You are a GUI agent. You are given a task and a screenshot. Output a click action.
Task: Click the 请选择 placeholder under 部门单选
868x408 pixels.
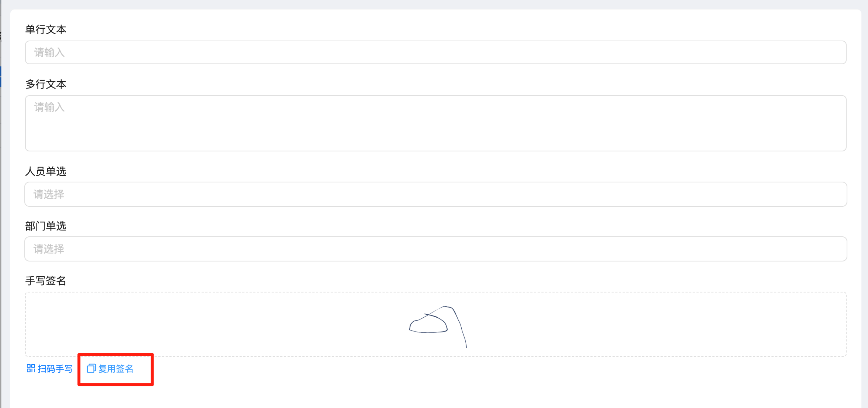coord(48,249)
